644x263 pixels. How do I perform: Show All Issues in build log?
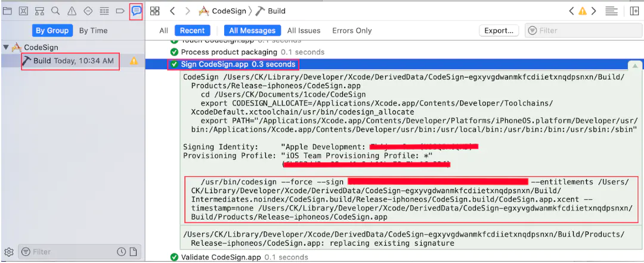point(304,30)
